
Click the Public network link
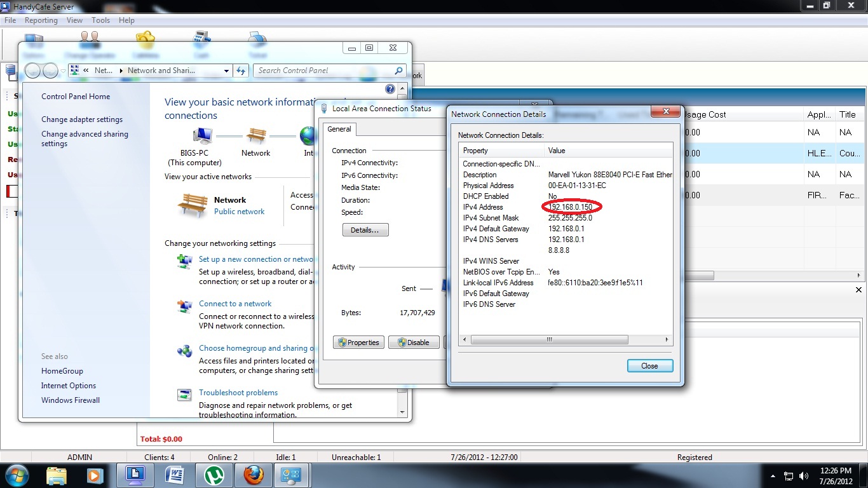(239, 212)
